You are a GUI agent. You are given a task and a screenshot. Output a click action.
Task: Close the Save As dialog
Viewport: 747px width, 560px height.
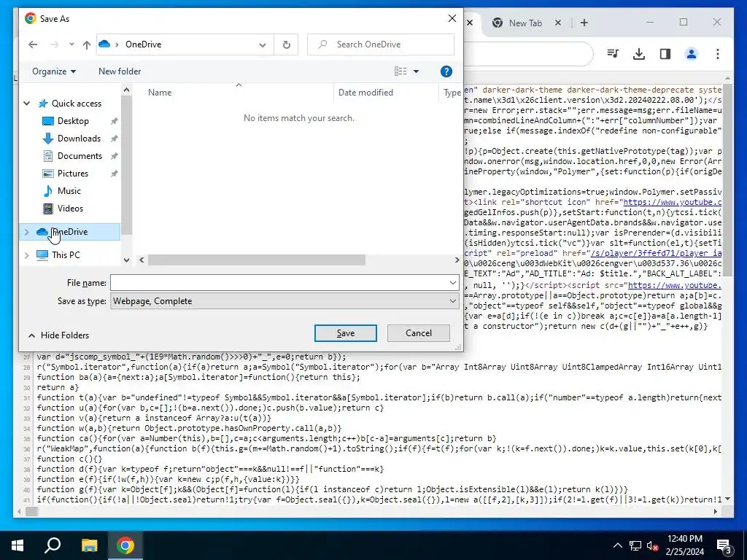click(452, 18)
